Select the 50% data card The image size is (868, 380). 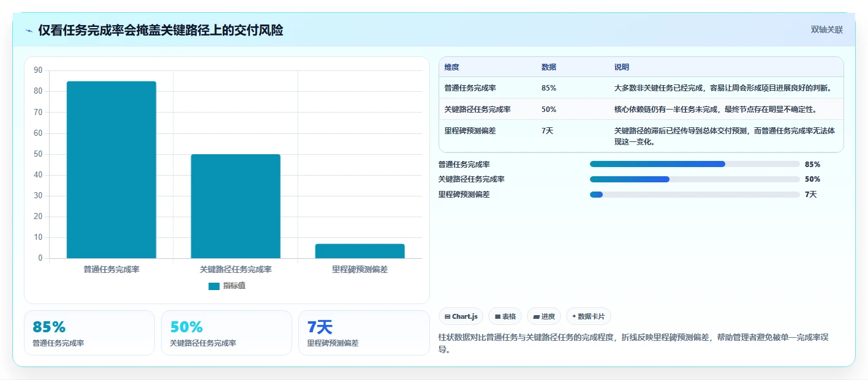tap(227, 333)
